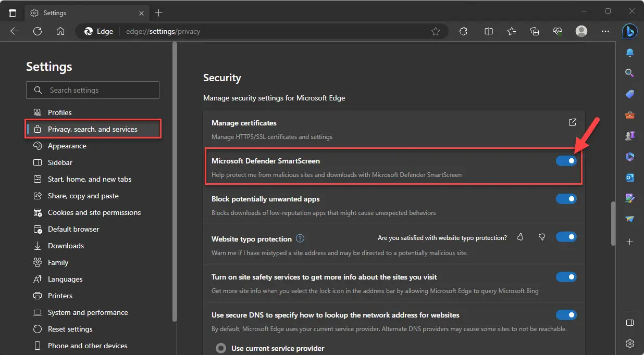This screenshot has height=355, width=644.
Task: Click the Search settings field
Action: (93, 90)
